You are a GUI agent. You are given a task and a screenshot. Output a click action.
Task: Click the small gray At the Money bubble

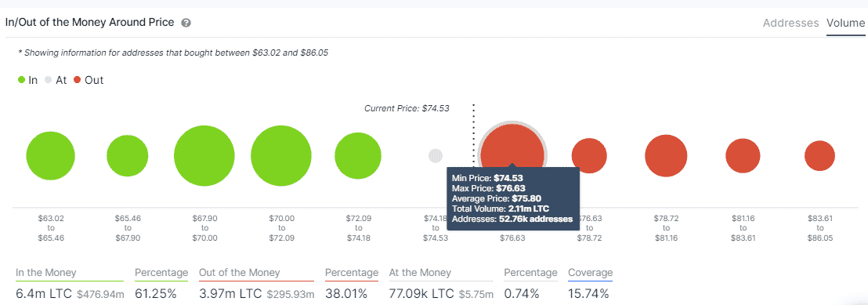click(x=436, y=156)
